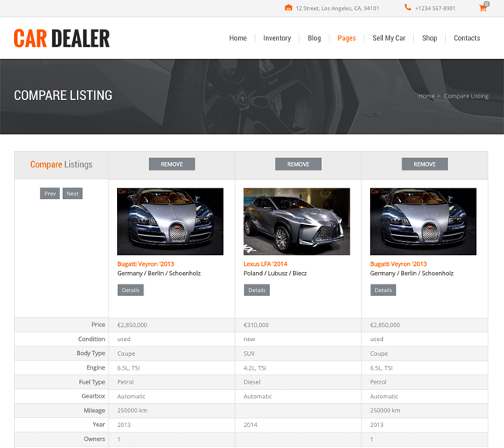Viewport: 504px width, 448px height.
Task: View Details of the first Bugatti
Action: 130,290
